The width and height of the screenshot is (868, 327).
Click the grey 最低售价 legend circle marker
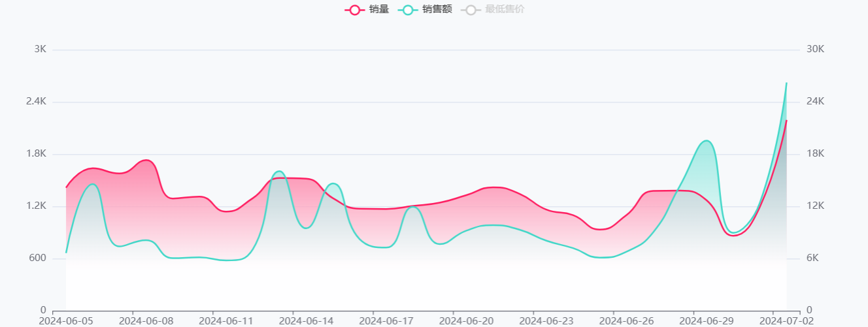click(x=471, y=10)
